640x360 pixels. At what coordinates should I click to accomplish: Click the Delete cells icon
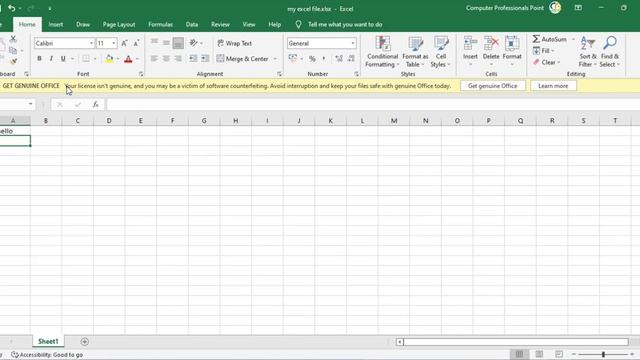click(x=491, y=43)
